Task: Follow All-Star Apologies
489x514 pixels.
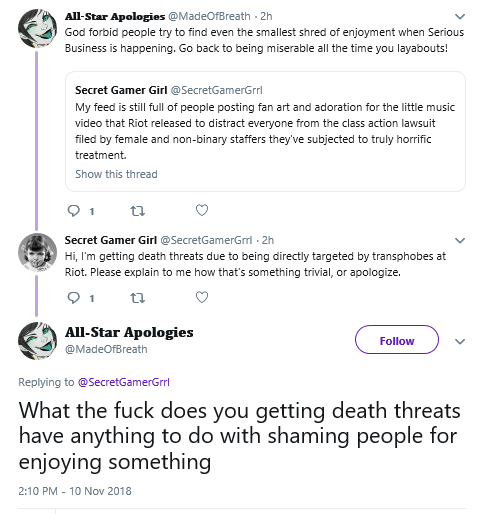Action: pyautogui.click(x=397, y=340)
